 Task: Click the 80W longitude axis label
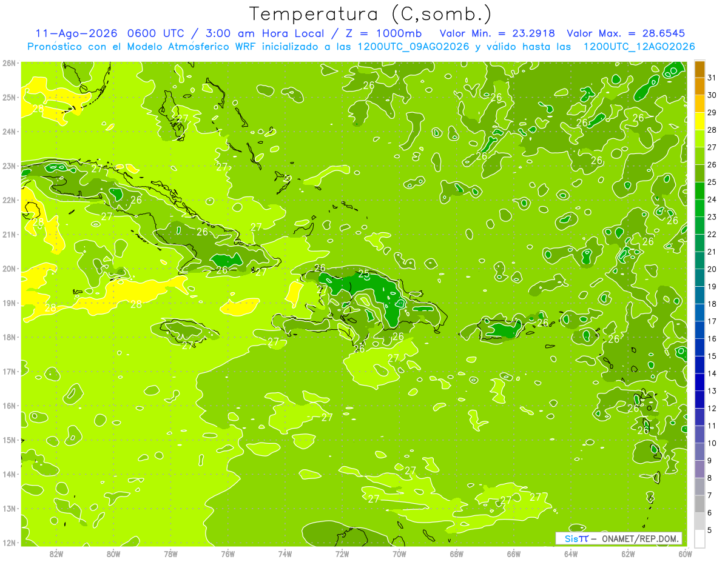pos(113,553)
